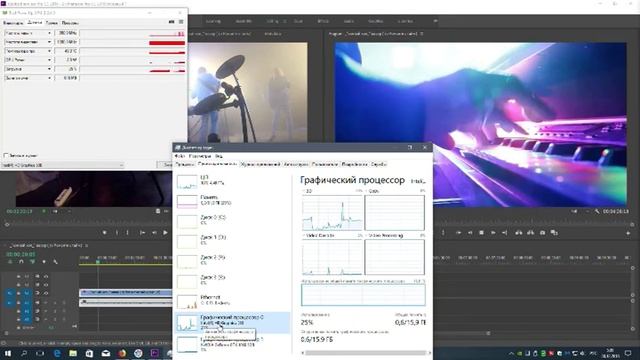Open the comparison view in Program monitor
This screenshot has width=640, height=360.
pos(554,233)
